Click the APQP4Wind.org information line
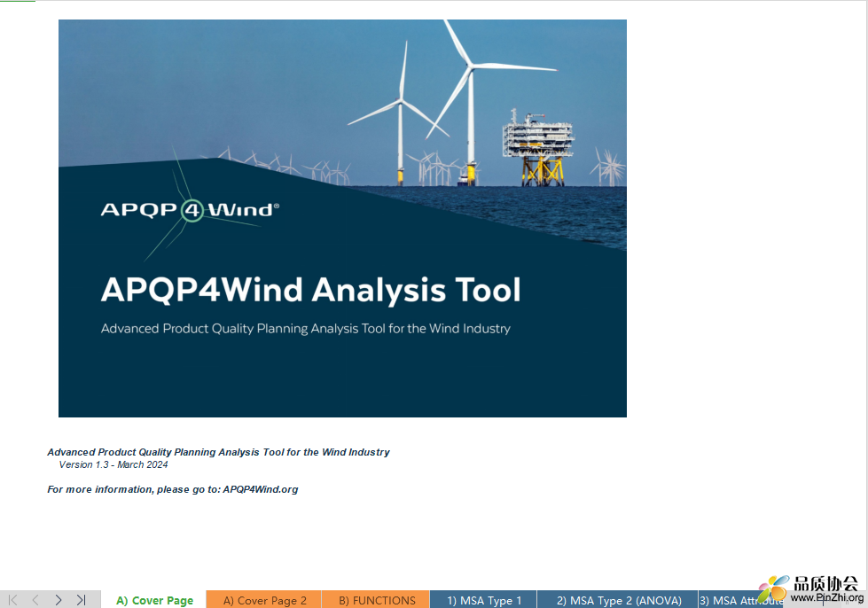The width and height of the screenshot is (868, 608). tap(173, 489)
